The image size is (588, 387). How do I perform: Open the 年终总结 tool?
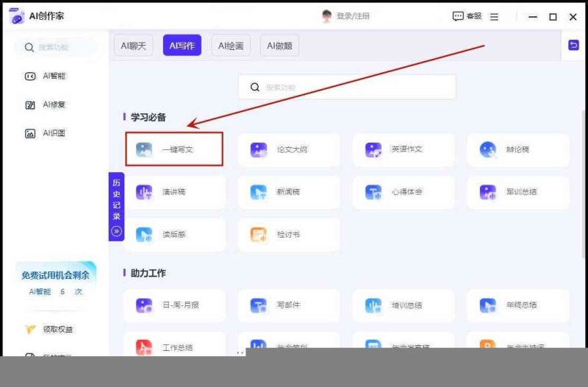(518, 305)
